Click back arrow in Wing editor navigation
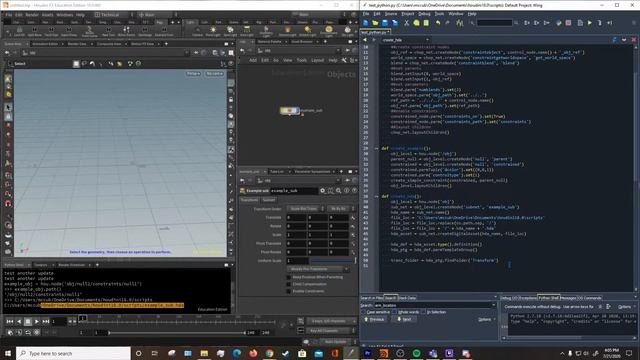The width and height of the screenshot is (640, 360). click(x=365, y=40)
